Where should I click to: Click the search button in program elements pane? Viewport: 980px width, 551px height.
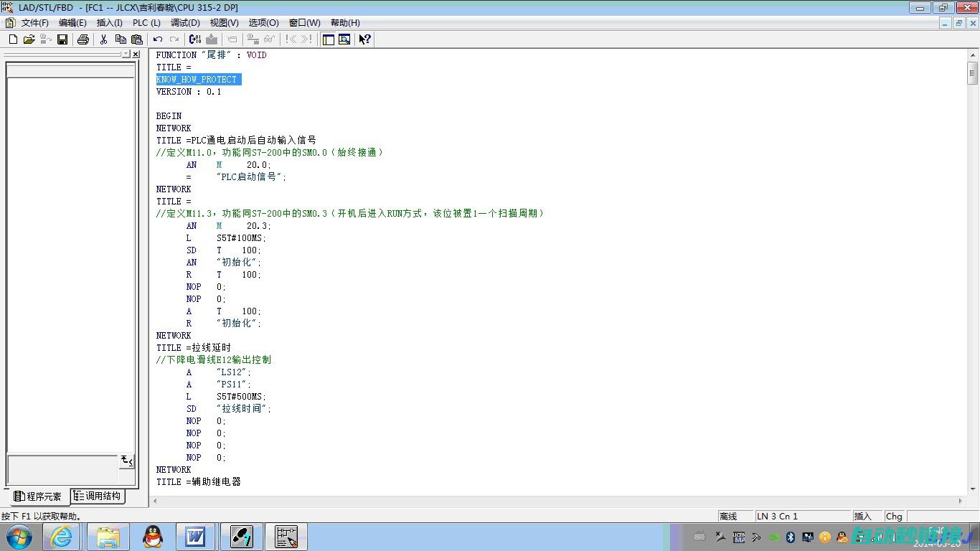tap(127, 461)
